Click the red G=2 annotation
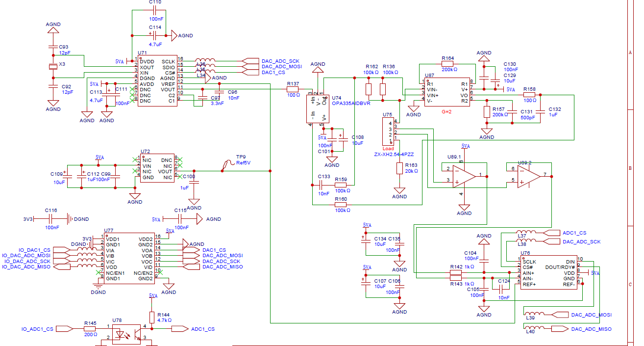644x346 pixels. click(x=447, y=111)
